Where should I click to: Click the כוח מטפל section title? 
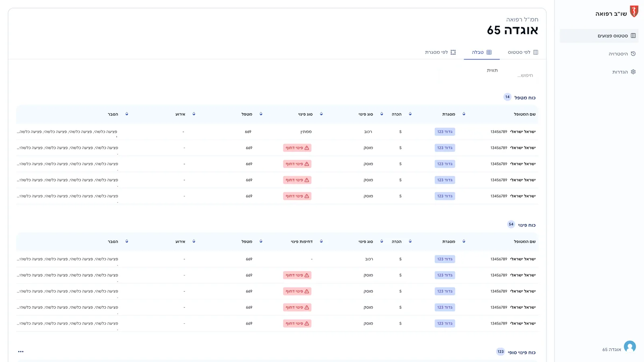[525, 98]
